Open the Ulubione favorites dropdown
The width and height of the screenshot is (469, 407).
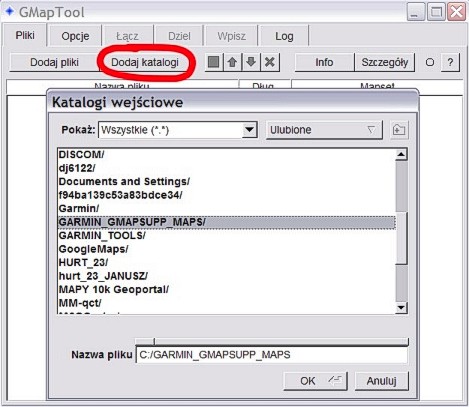(x=324, y=130)
